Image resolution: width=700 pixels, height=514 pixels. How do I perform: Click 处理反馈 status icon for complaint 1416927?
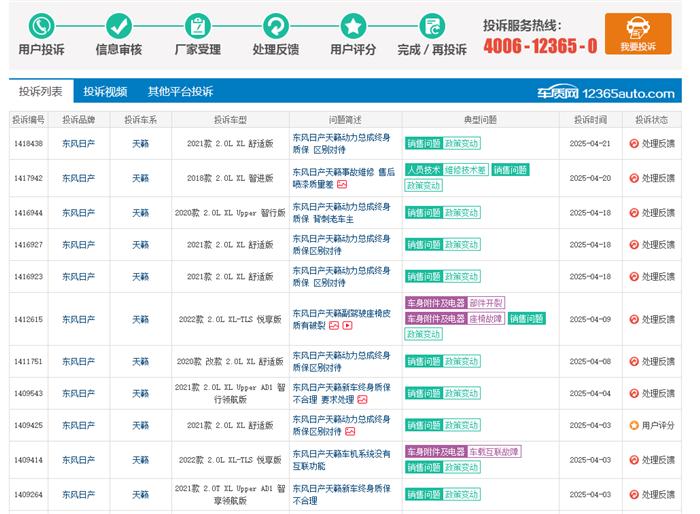pyautogui.click(x=634, y=245)
